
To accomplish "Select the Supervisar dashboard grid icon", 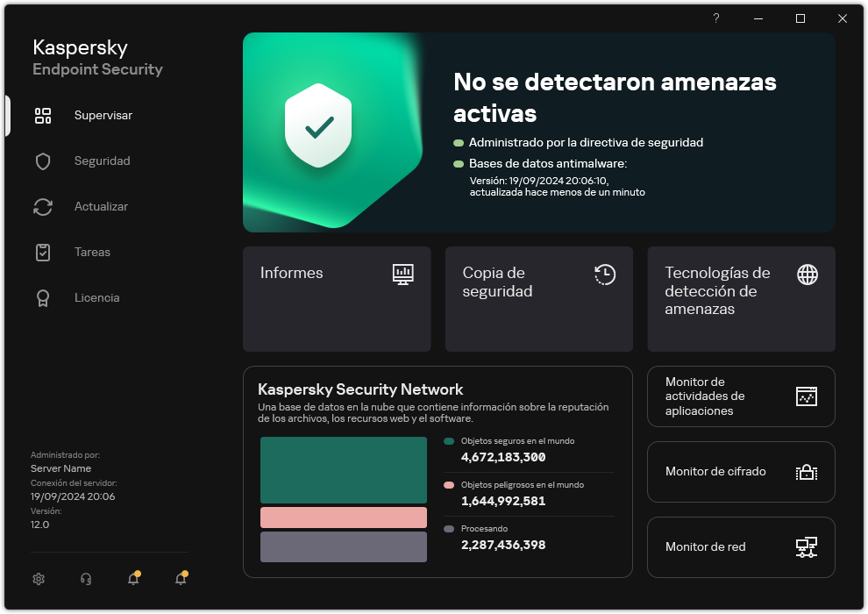I will pyautogui.click(x=43, y=115).
